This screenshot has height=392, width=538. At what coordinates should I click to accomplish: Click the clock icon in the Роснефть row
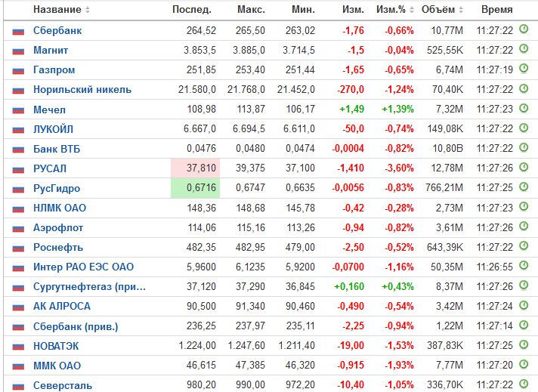tap(524, 245)
